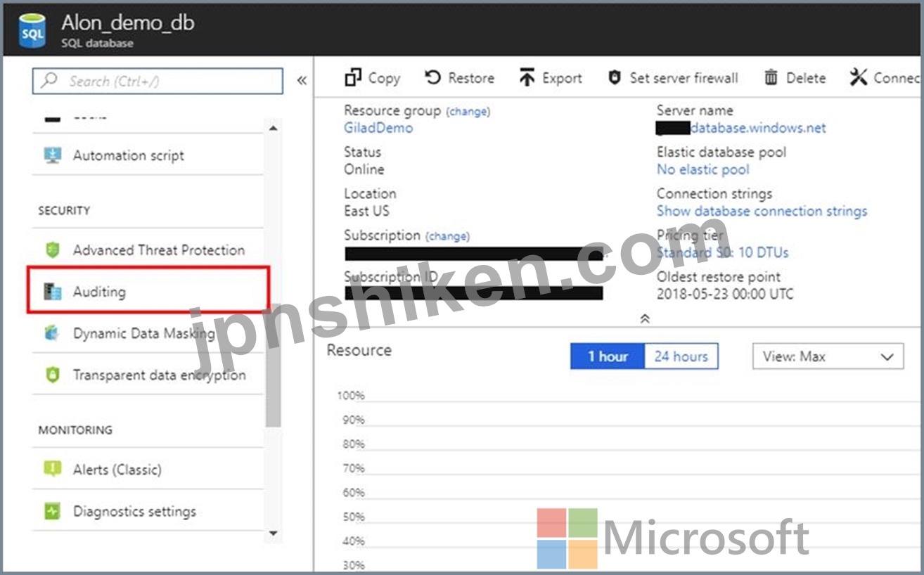Open No elastic pool link
Image resolution: width=924 pixels, height=575 pixels.
703,169
